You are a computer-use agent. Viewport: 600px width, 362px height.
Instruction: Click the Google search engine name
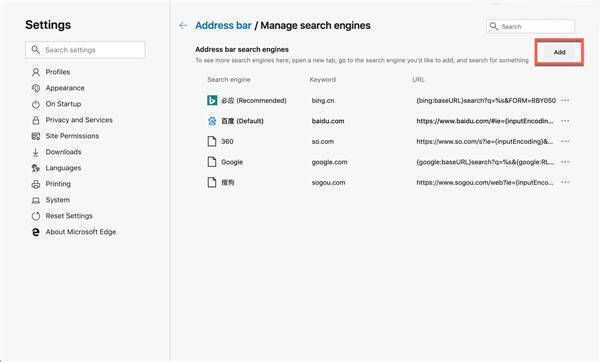tap(232, 162)
